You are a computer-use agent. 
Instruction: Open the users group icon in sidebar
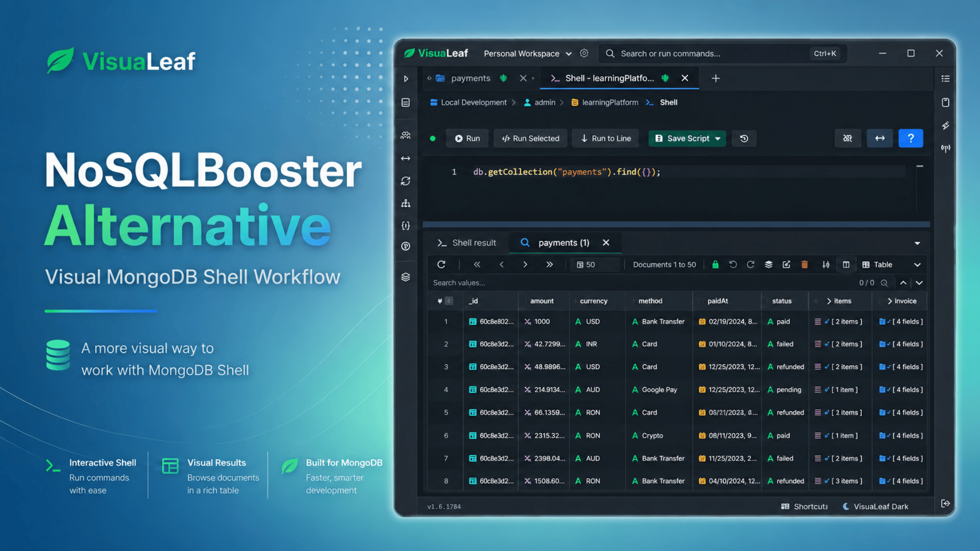click(x=406, y=135)
